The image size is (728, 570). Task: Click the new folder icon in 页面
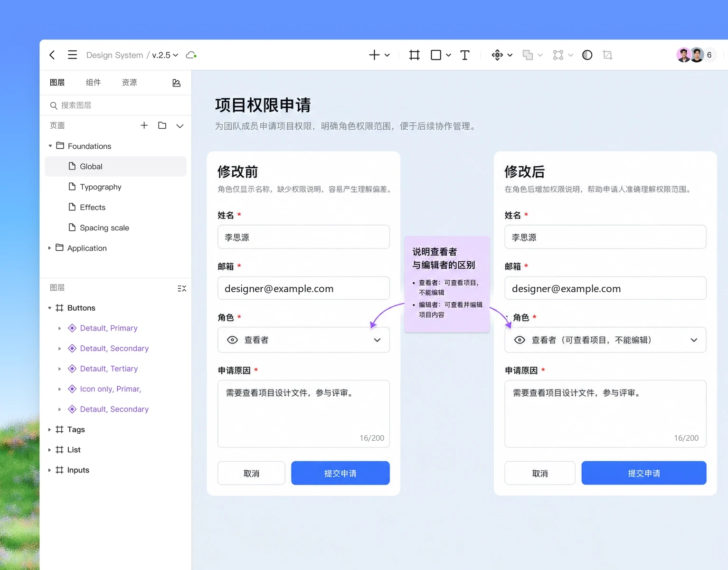[x=162, y=125]
